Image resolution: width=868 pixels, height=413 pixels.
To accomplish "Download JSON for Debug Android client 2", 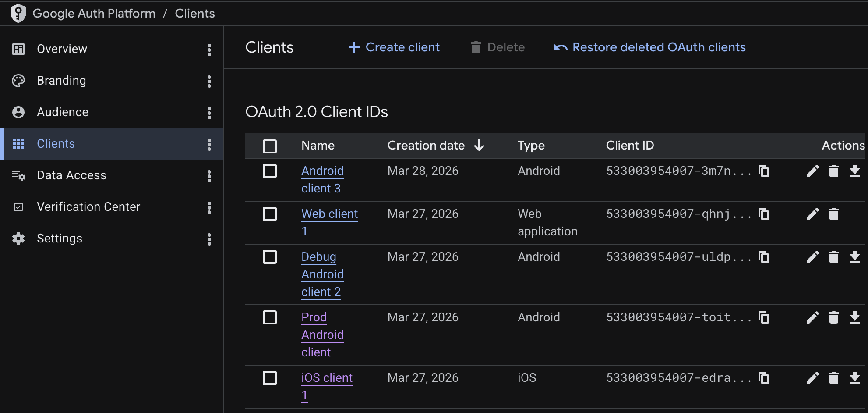I will [x=855, y=257].
